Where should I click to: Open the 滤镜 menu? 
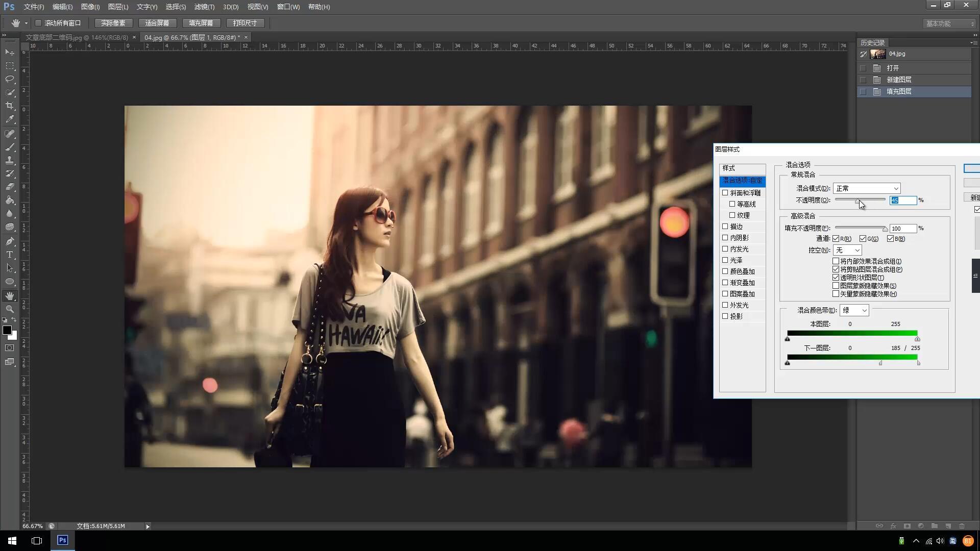[204, 7]
